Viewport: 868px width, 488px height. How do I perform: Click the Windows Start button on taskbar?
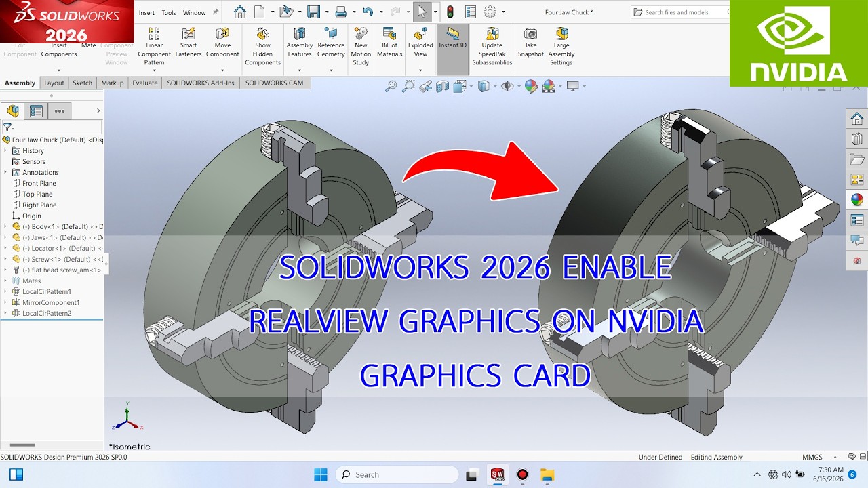pos(321,474)
